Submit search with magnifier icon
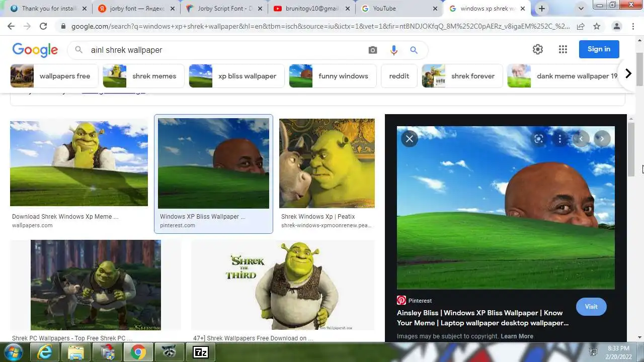 pyautogui.click(x=414, y=50)
